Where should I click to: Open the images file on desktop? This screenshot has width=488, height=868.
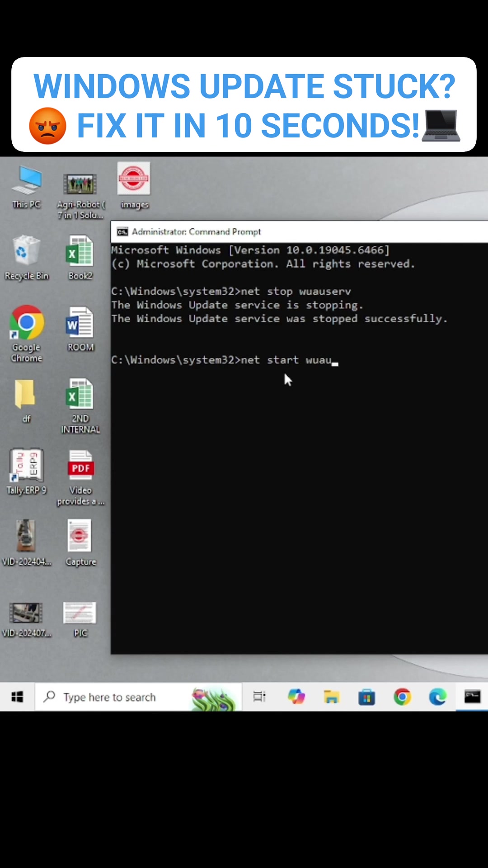point(134,186)
